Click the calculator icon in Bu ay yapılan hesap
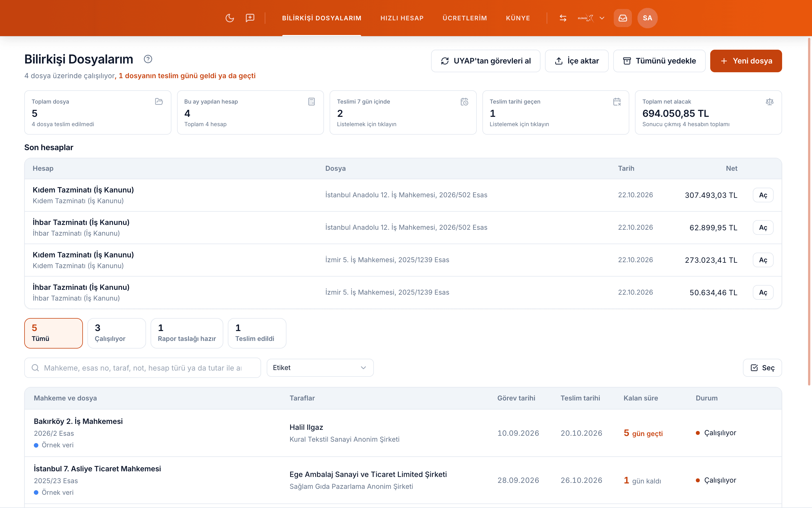 [311, 102]
